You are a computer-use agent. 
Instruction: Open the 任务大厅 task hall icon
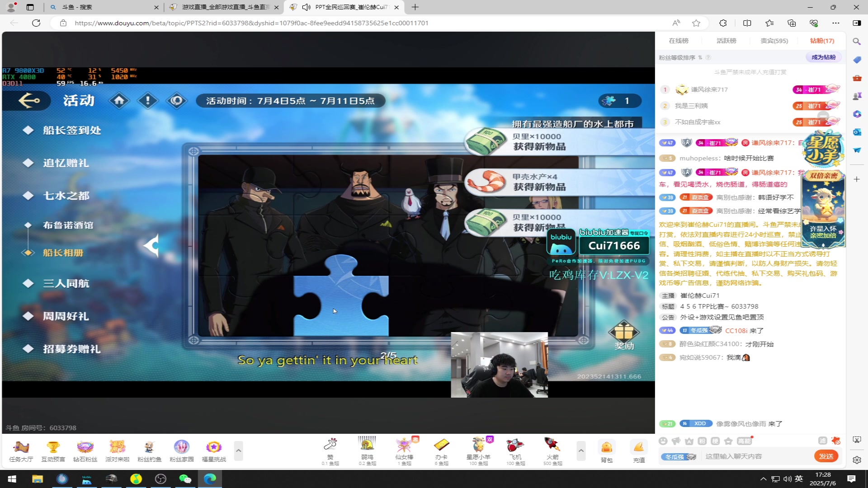[21, 451]
